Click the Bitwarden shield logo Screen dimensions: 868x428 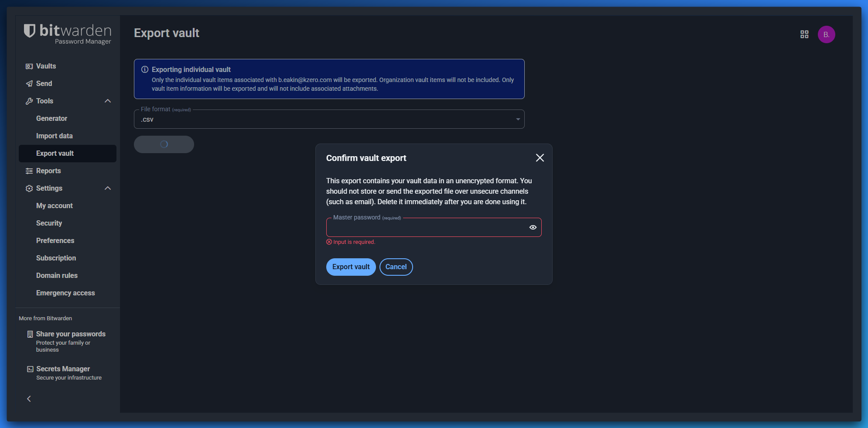click(29, 31)
